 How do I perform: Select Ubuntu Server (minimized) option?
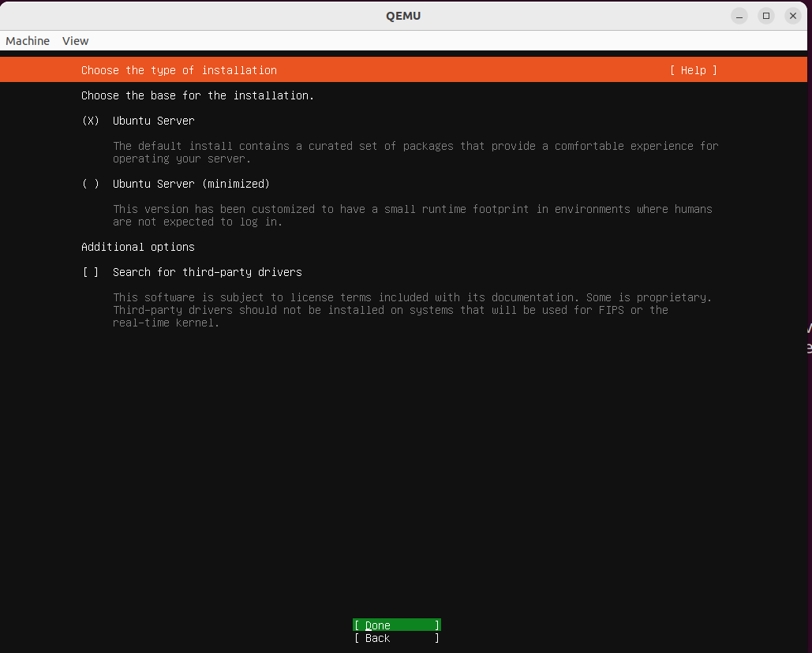tap(91, 184)
